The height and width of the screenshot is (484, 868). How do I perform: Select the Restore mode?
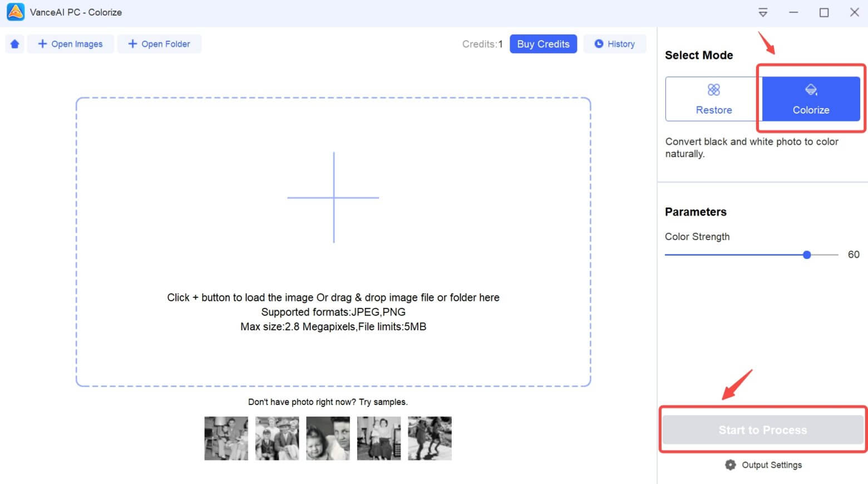coord(713,99)
